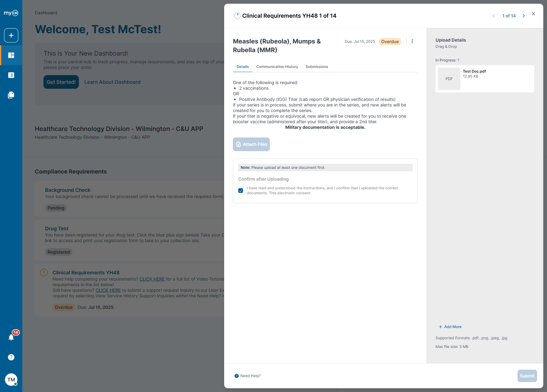Go to the next requirement arrow
Image resolution: width=547 pixels, height=392 pixels.
[524, 16]
